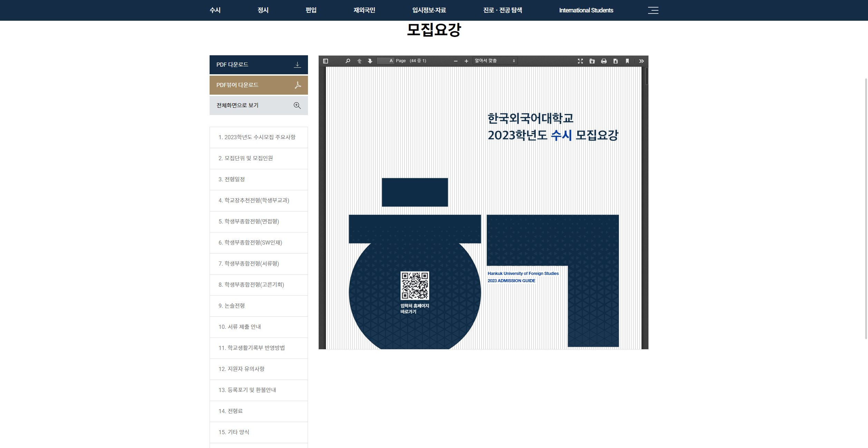Select 9. 논술전형 section
868x448 pixels.
click(x=259, y=306)
